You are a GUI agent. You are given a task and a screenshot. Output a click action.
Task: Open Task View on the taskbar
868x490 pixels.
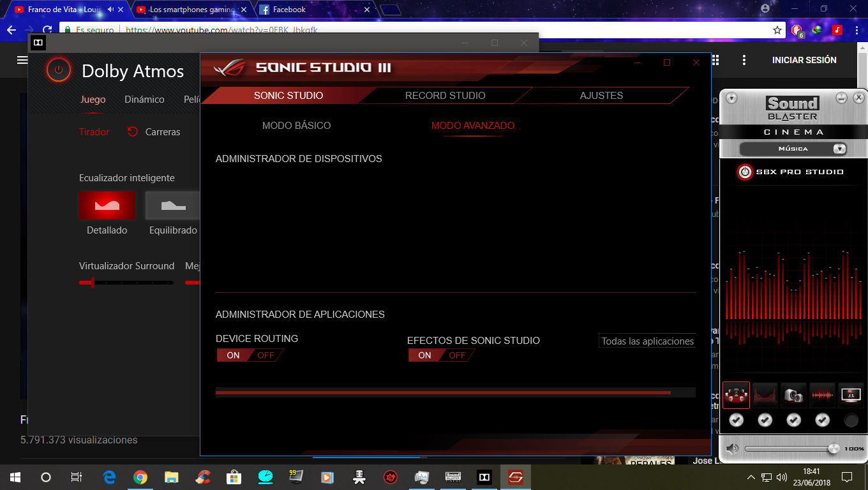tap(76, 477)
